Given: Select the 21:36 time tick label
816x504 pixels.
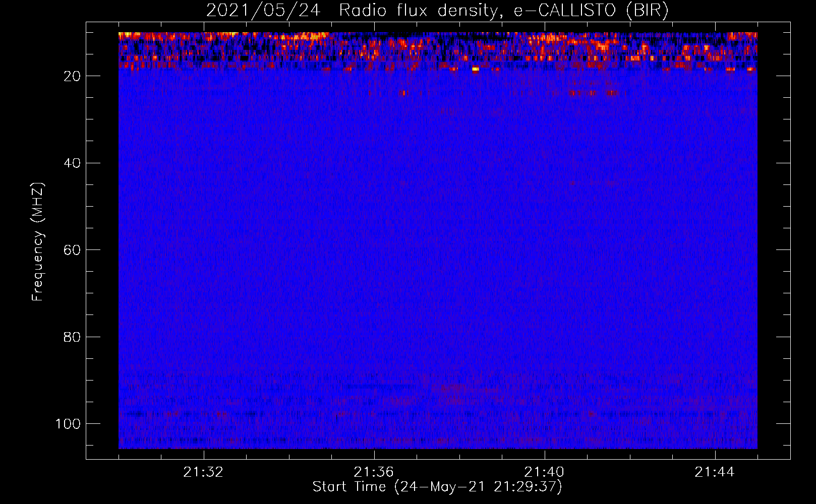Looking at the screenshot, I should pos(374,472).
